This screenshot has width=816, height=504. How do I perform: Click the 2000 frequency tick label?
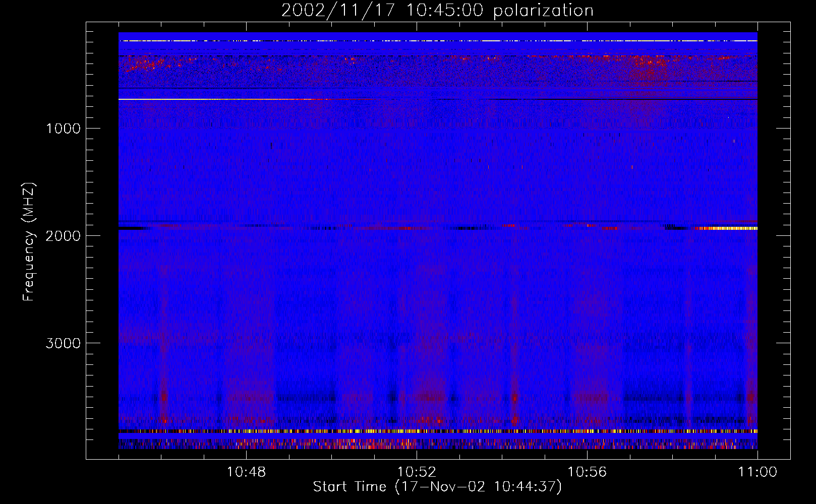63,236
